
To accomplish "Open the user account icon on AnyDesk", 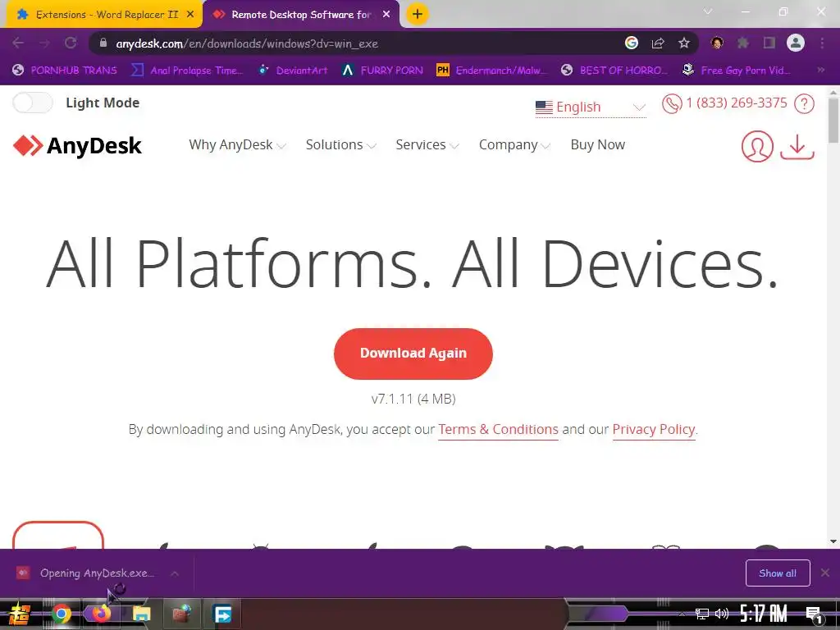I will click(757, 146).
